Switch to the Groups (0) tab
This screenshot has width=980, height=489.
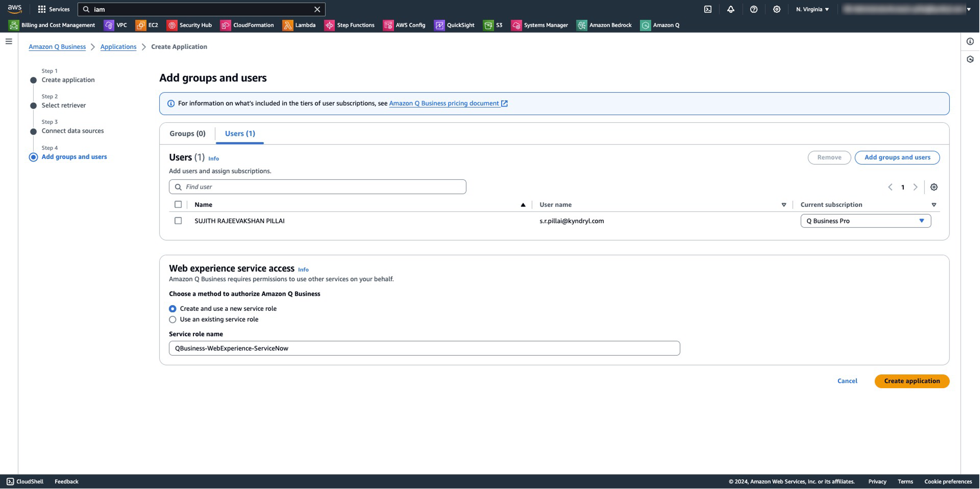[187, 134]
